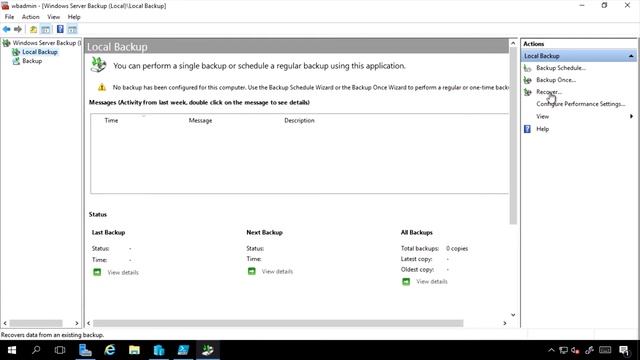Open PowerShell from taskbar
640x360 pixels.
[183, 350]
